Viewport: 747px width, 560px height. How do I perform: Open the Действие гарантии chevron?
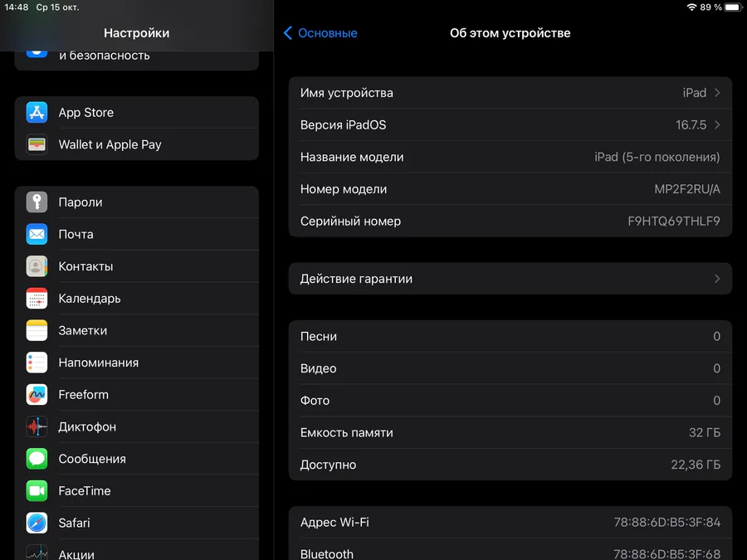point(717,279)
